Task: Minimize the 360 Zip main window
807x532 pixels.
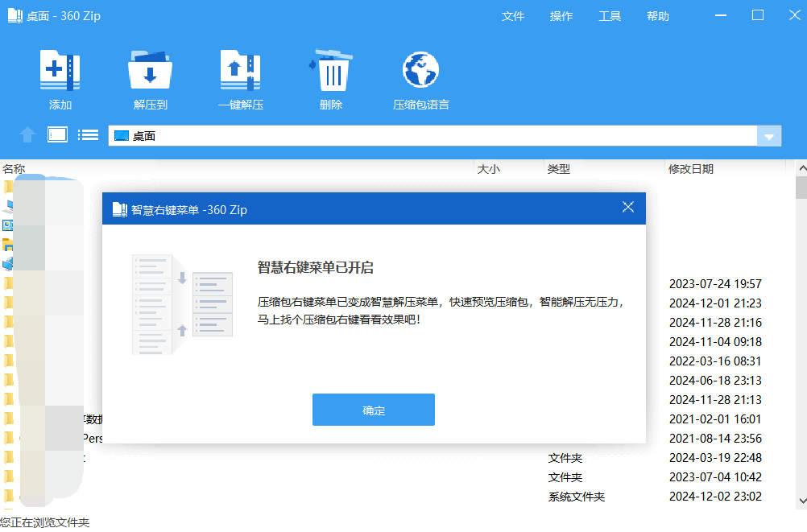Action: coord(721,15)
